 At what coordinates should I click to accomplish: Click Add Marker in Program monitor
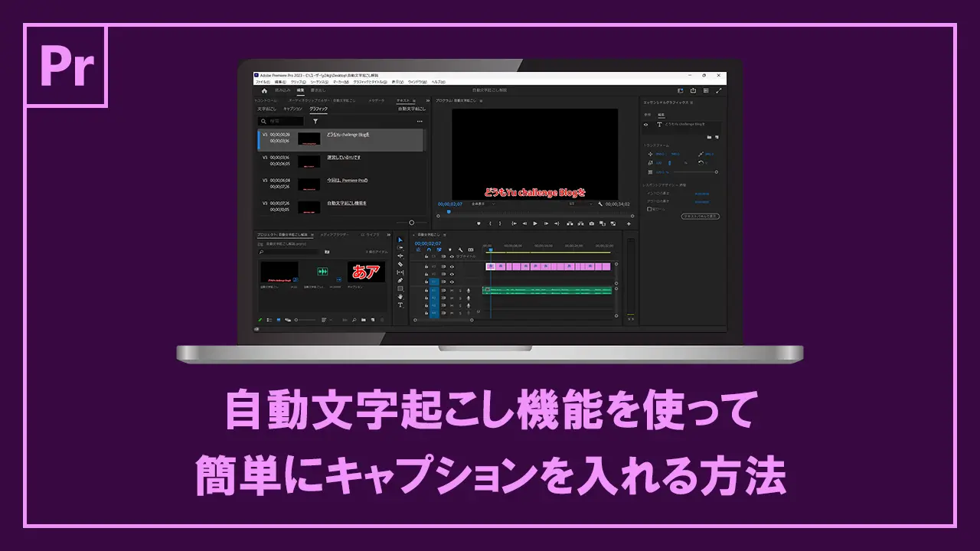pos(479,223)
